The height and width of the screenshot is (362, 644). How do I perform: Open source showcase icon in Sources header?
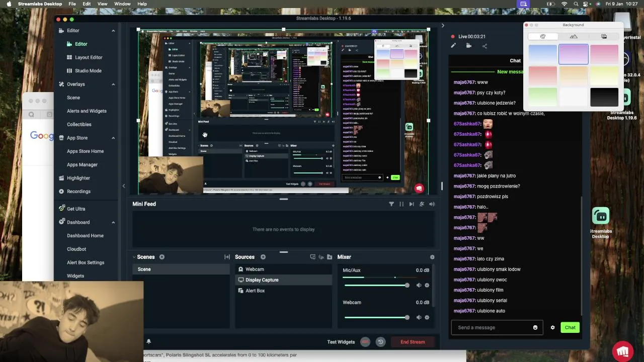point(312,257)
